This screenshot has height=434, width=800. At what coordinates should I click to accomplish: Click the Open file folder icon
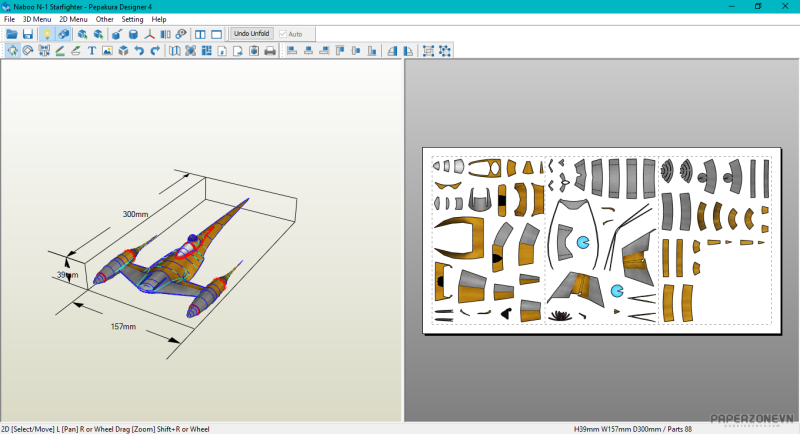click(x=12, y=34)
